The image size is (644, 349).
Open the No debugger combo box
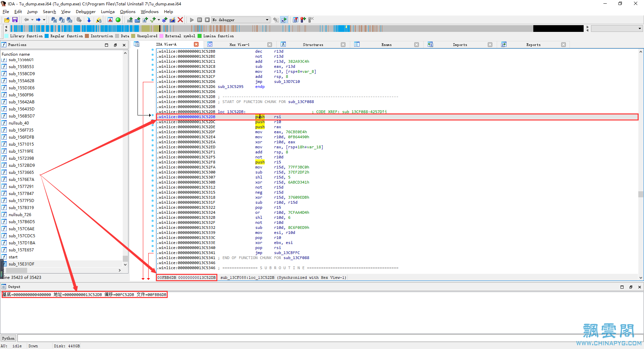[x=240, y=20]
